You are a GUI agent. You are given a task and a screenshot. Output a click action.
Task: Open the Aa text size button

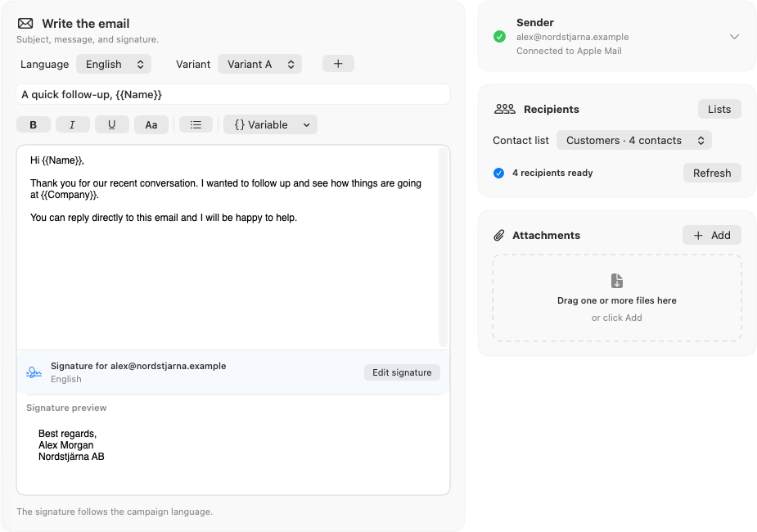click(151, 124)
